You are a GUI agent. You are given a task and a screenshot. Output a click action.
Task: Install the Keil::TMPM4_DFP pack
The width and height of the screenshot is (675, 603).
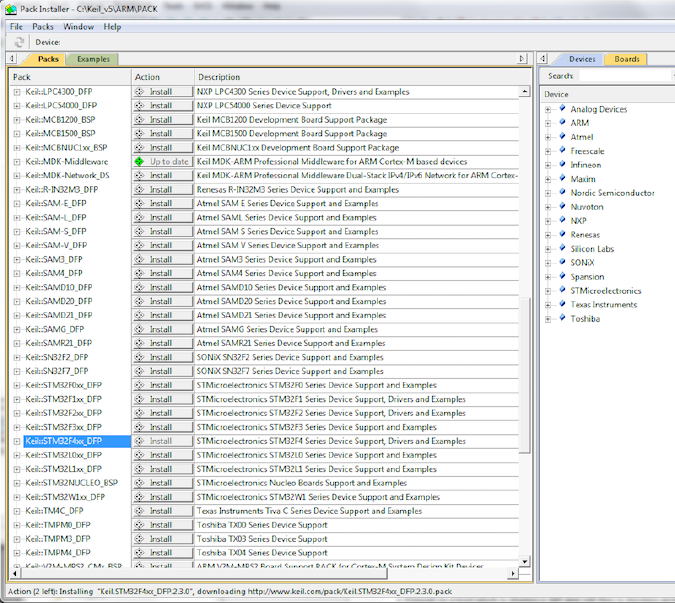tap(163, 553)
